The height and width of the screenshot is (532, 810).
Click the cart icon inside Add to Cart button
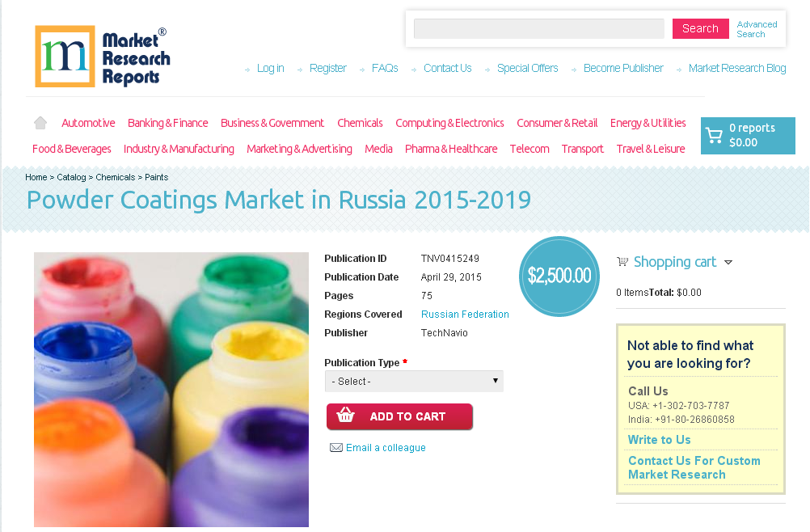(x=346, y=416)
